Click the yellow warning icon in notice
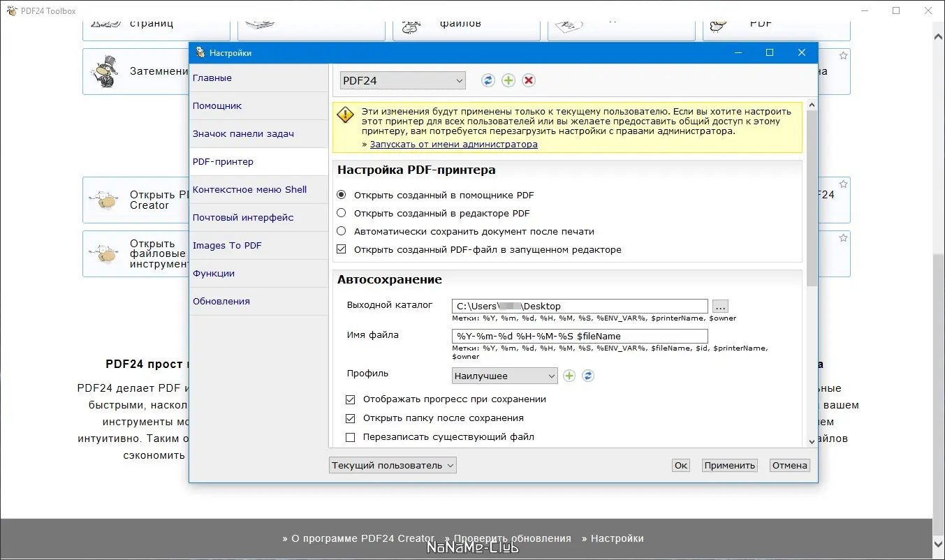Screen dimensions: 945x560 pyautogui.click(x=346, y=116)
